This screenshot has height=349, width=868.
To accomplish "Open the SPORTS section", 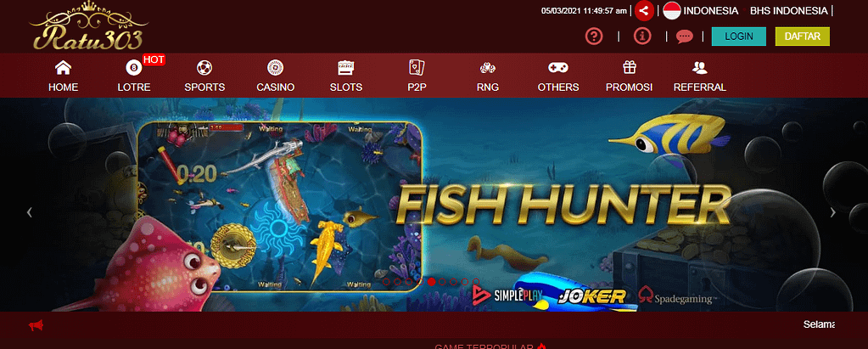I will pyautogui.click(x=204, y=76).
